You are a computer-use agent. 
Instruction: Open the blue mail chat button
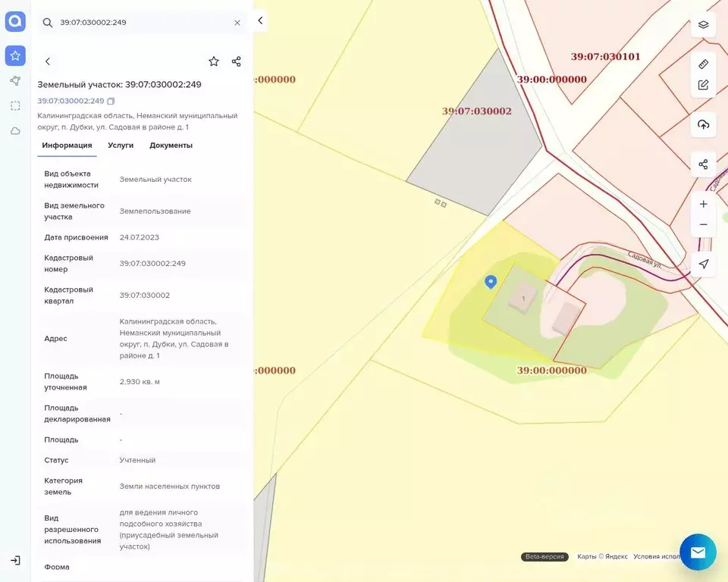coord(698,552)
